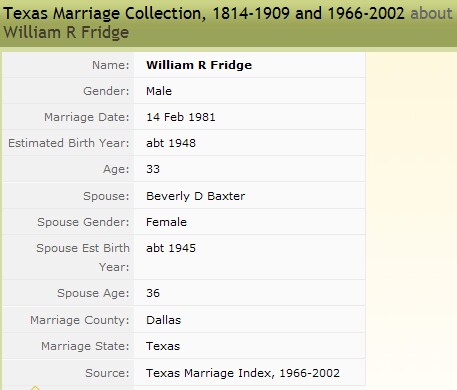Click the Marriage State value Texas
The width and height of the screenshot is (457, 390).
point(163,346)
